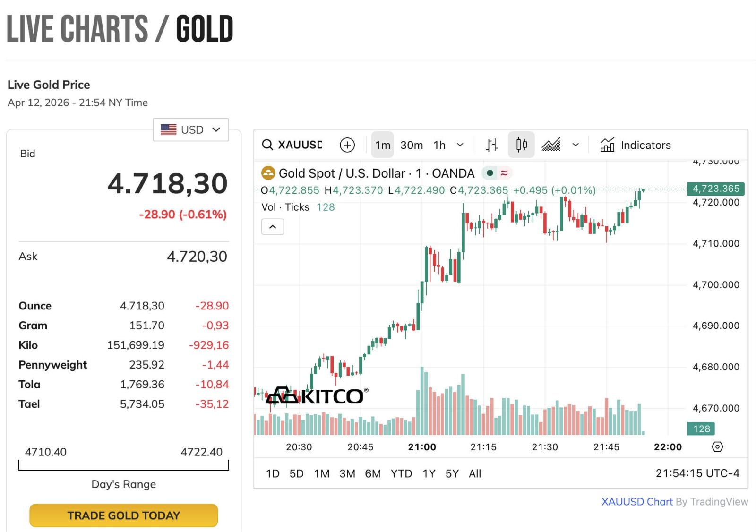Choose the Area chart style icon

tap(551, 145)
